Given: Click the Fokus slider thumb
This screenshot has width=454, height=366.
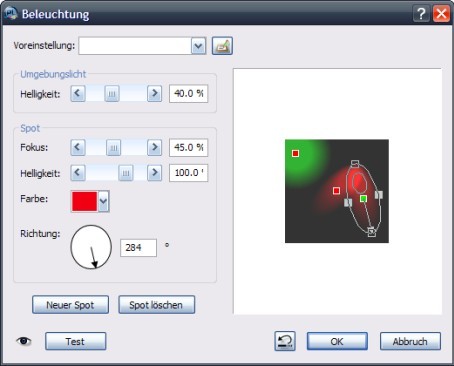Looking at the screenshot, I should pos(114,148).
